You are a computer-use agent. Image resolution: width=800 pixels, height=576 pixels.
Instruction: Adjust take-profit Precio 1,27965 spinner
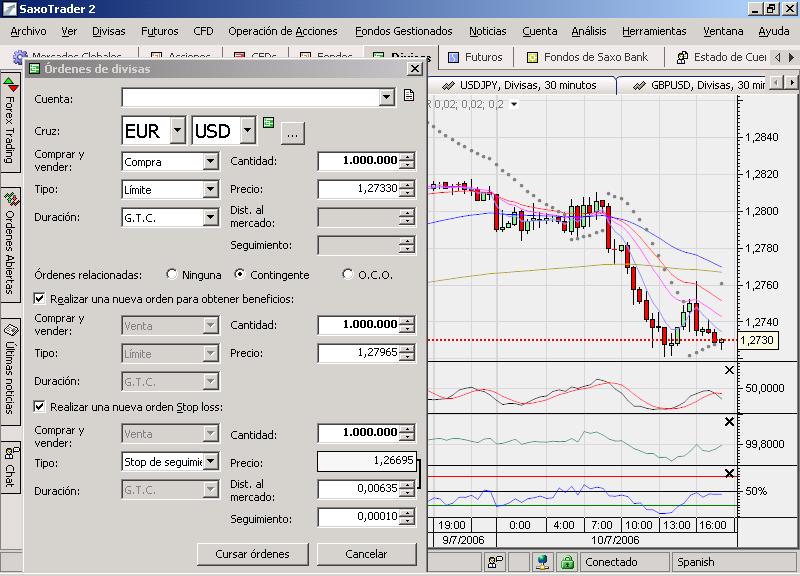tap(407, 353)
